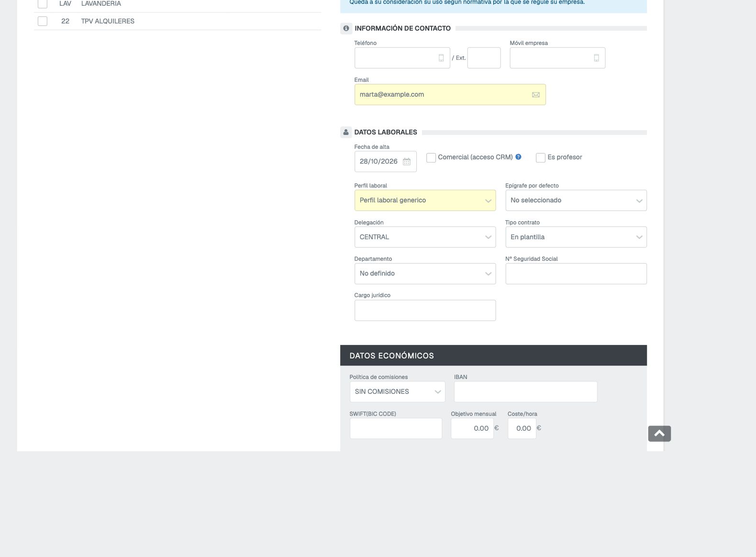Screen dimensions: 756x557
Task: Click the envelope icon in the Email field
Action: coord(536,95)
